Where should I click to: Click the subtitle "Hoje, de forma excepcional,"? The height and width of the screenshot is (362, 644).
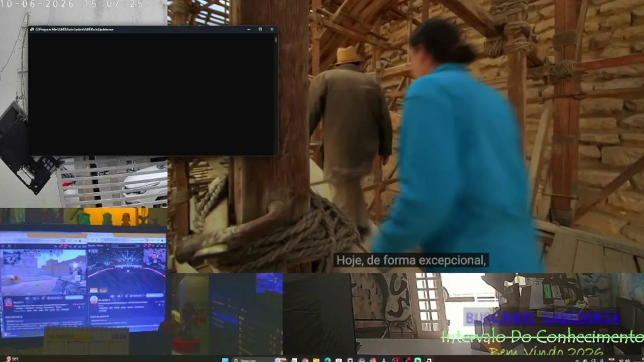pos(411,260)
